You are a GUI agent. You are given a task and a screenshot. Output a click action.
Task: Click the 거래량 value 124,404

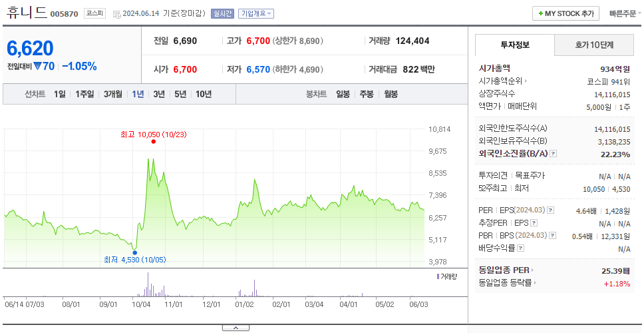[412, 41]
